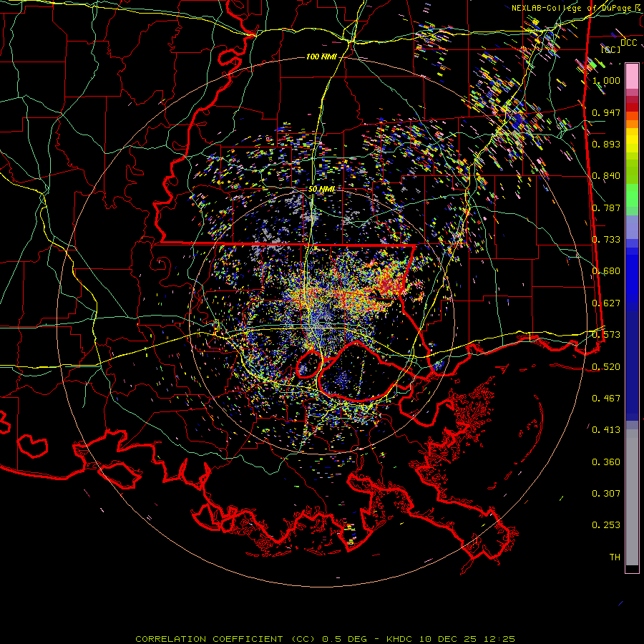Click the 0.520 legend value
The image size is (644, 644).
coord(606,367)
